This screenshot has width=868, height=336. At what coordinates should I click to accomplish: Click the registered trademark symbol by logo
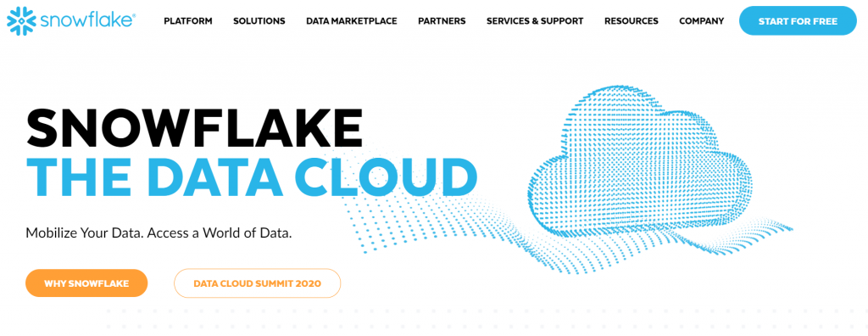(x=133, y=14)
